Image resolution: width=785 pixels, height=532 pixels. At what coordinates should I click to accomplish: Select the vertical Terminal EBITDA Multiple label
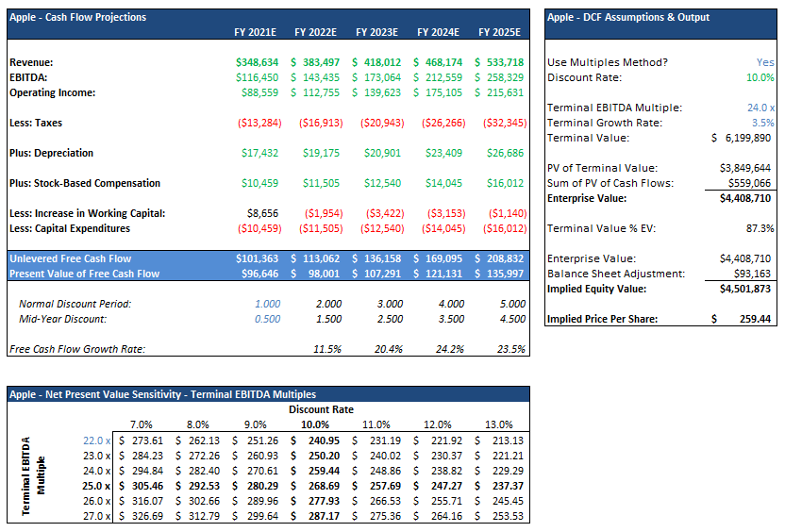point(33,476)
